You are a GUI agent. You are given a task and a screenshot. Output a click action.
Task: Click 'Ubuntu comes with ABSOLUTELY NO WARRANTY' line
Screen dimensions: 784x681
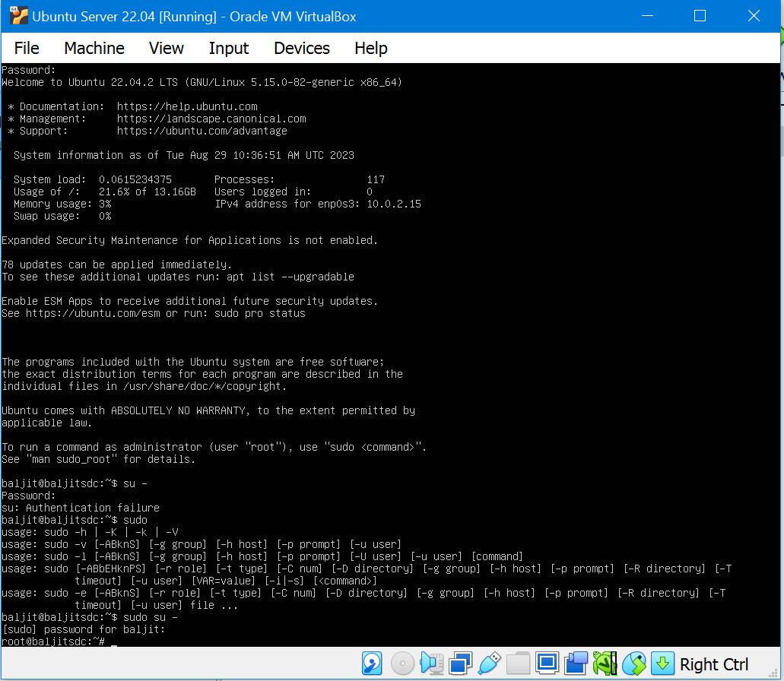208,410
